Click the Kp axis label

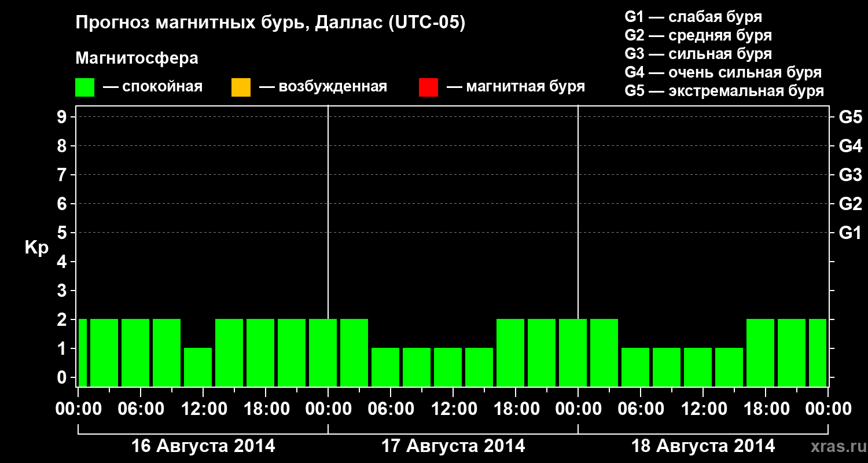36,248
